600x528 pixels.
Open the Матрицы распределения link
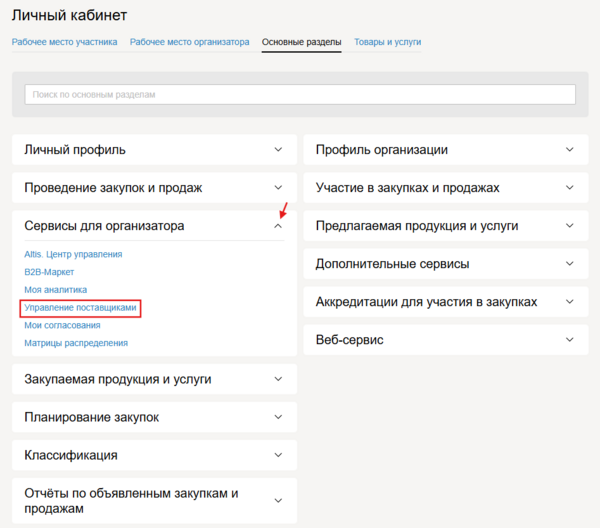point(76,343)
